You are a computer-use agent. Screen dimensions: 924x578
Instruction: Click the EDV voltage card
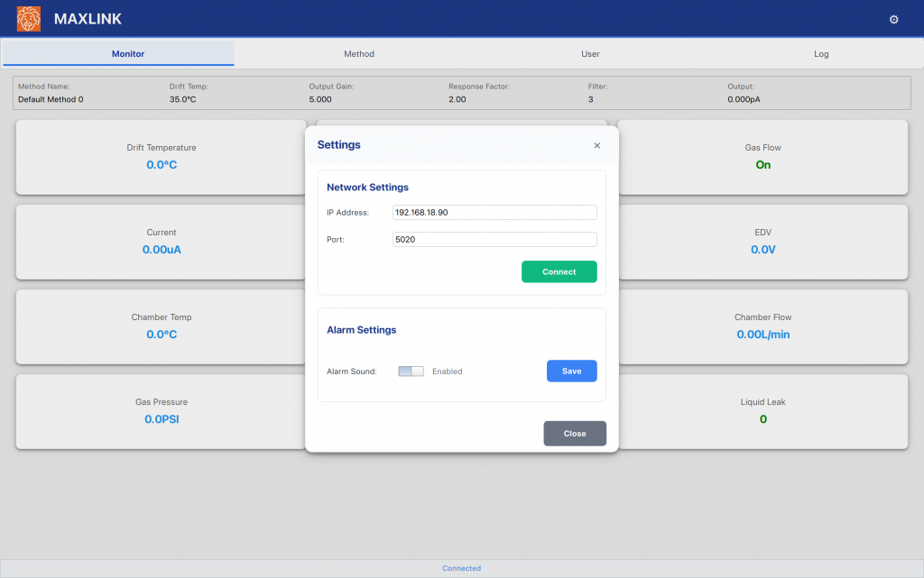coord(762,242)
